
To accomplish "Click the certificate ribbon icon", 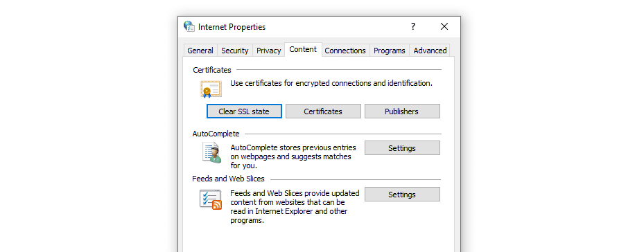I will 211,89.
